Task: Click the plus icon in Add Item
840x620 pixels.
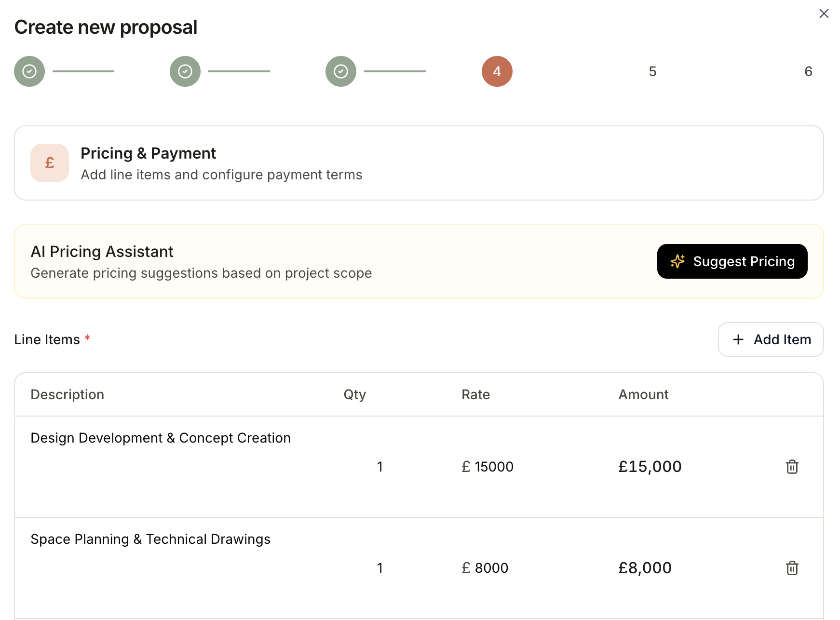Action: point(738,339)
